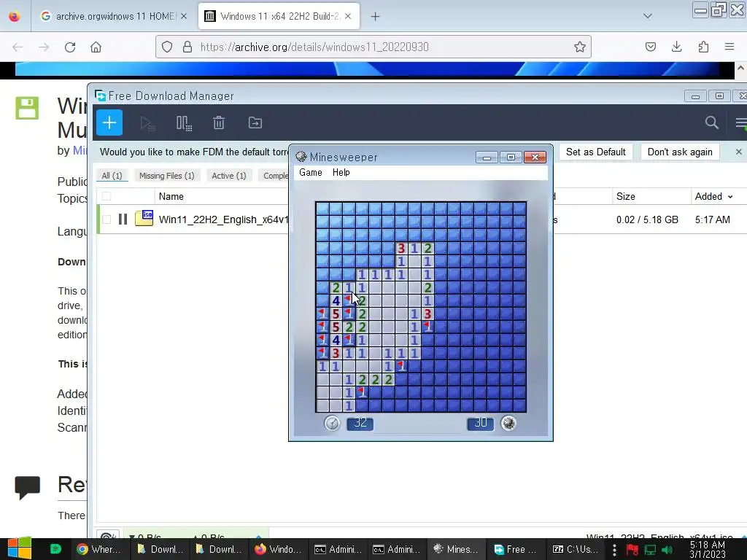Open the Minesweeper Game menu
Image resolution: width=747 pixels, height=560 pixels.
click(x=311, y=172)
